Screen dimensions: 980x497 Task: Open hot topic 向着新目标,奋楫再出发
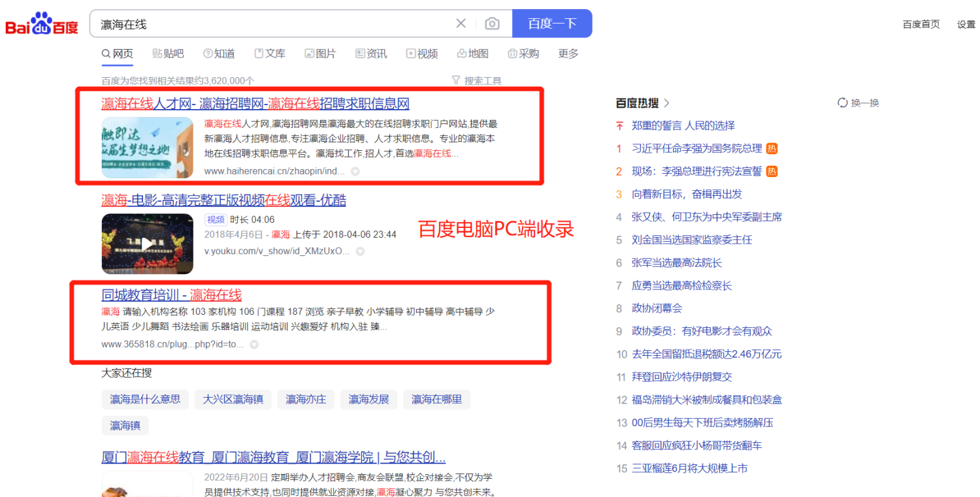click(687, 194)
